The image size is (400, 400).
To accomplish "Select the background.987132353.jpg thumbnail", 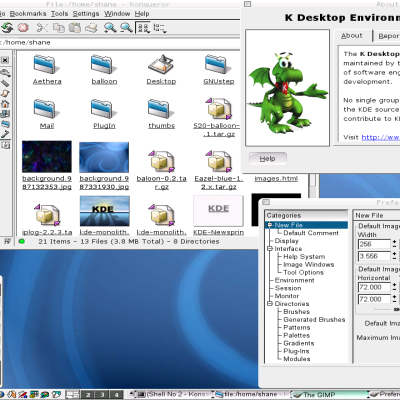I will click(x=47, y=156).
